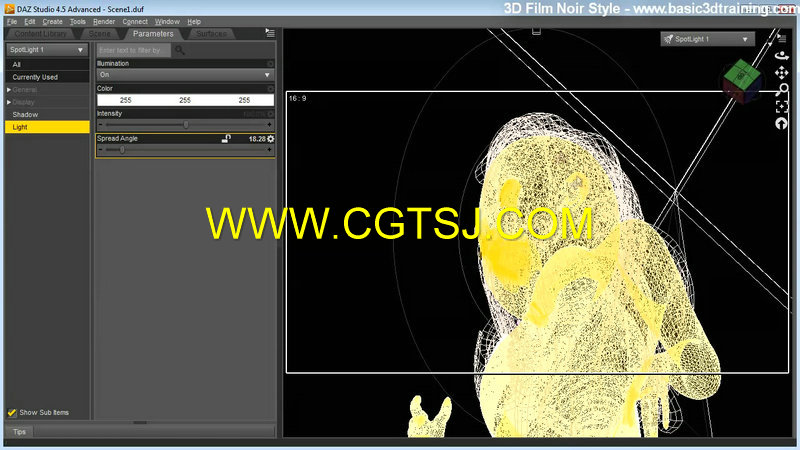This screenshot has width=800, height=450.
Task: Open the Tips tab at bottom
Action: point(19,432)
